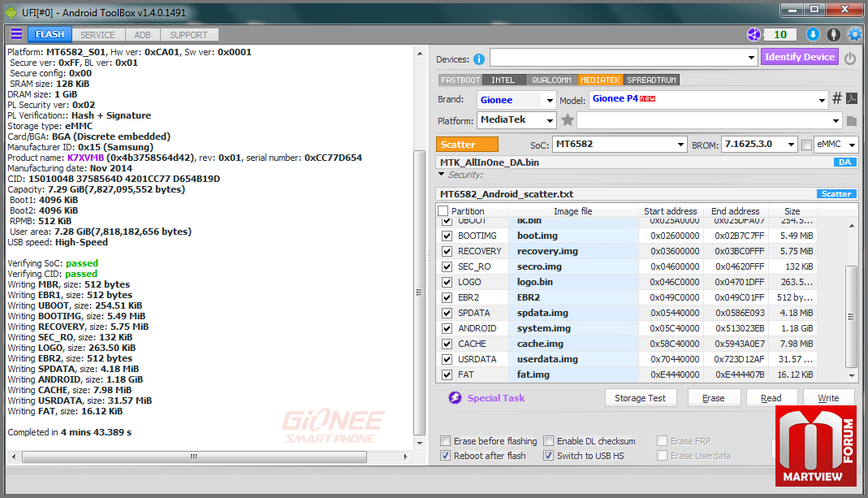Click the USB cable connection icon
The image size is (868, 498).
click(834, 34)
